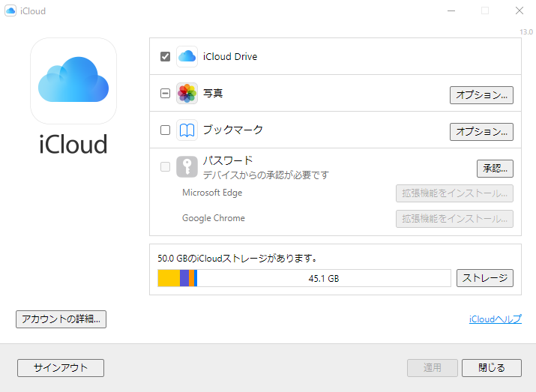Image resolution: width=536 pixels, height=392 pixels.
Task: Click the Photos (写真) flower icon
Action: 187,93
